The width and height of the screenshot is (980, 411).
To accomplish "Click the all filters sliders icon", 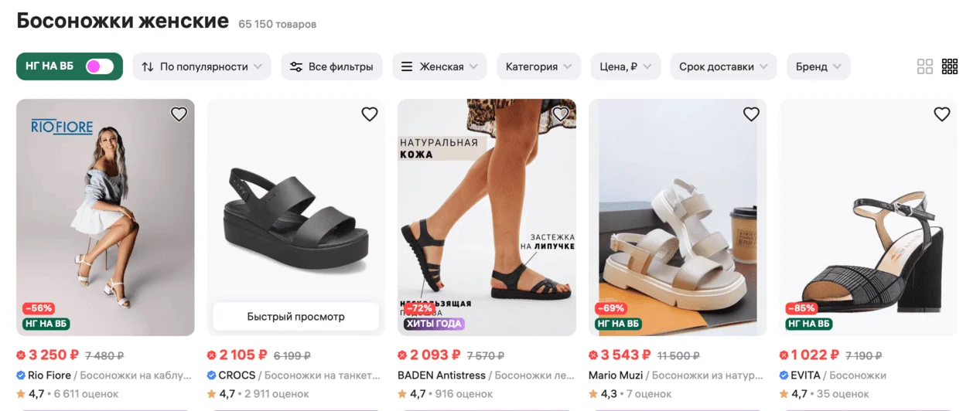I will tap(296, 66).
